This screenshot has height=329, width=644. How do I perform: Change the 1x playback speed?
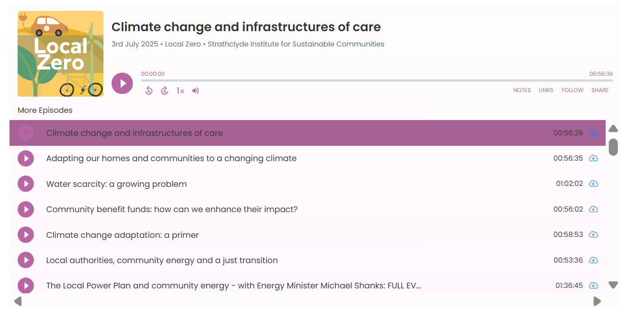click(180, 91)
